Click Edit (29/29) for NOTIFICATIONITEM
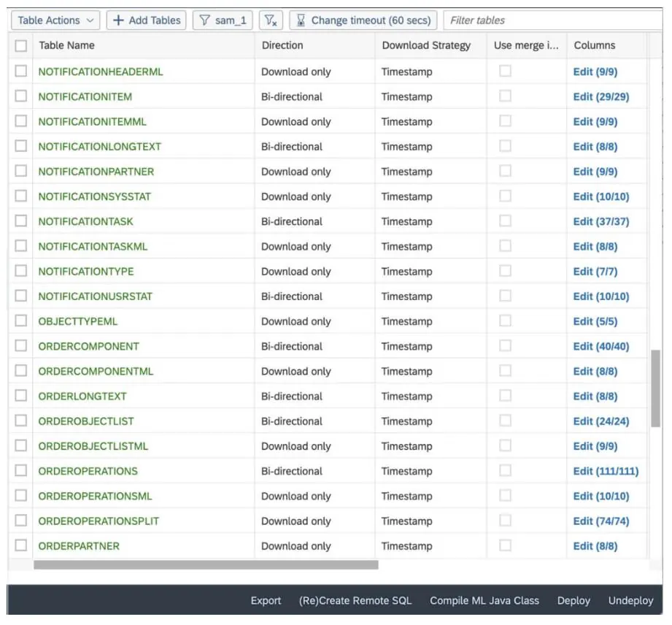The width and height of the screenshot is (672, 625). [x=600, y=97]
